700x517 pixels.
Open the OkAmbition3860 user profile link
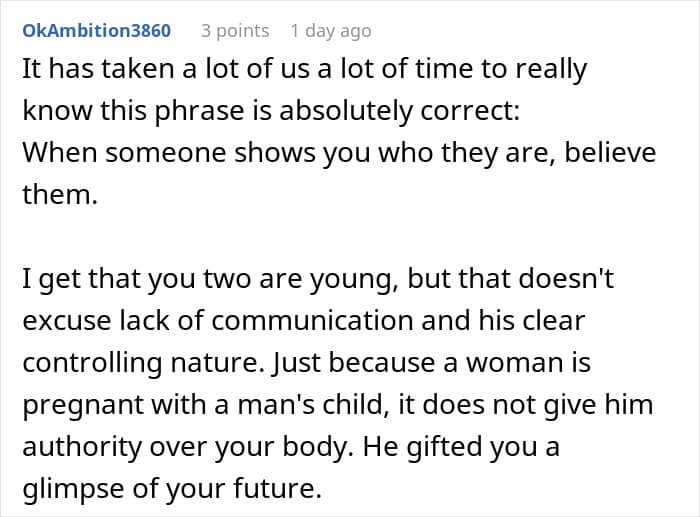96,30
